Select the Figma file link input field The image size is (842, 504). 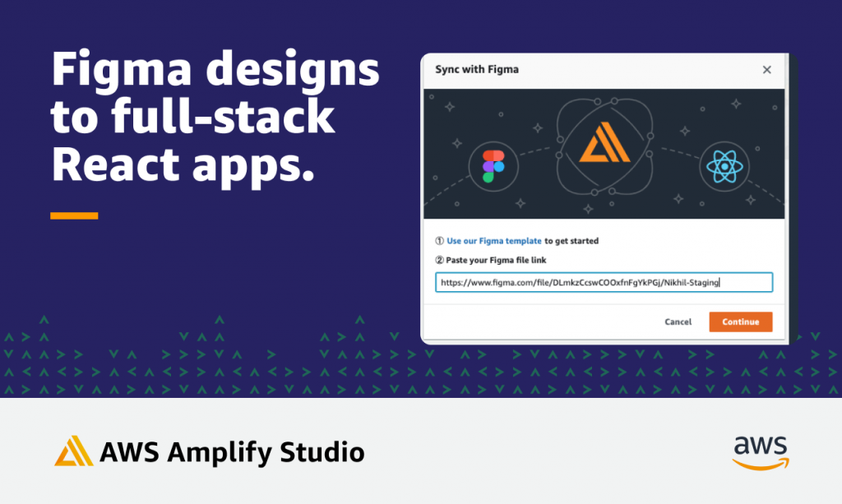[x=604, y=281]
